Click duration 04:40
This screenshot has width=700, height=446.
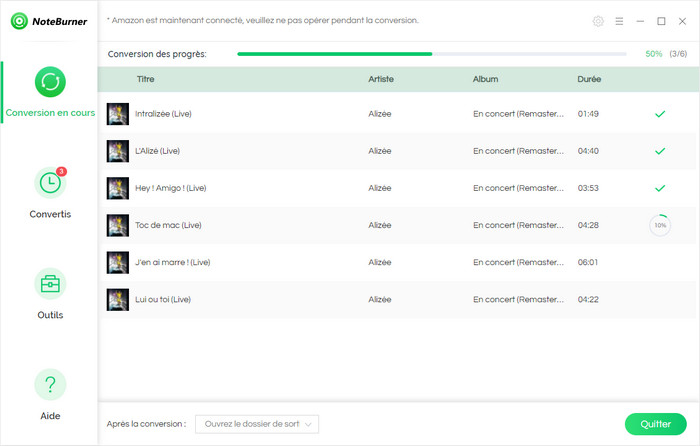tap(588, 151)
